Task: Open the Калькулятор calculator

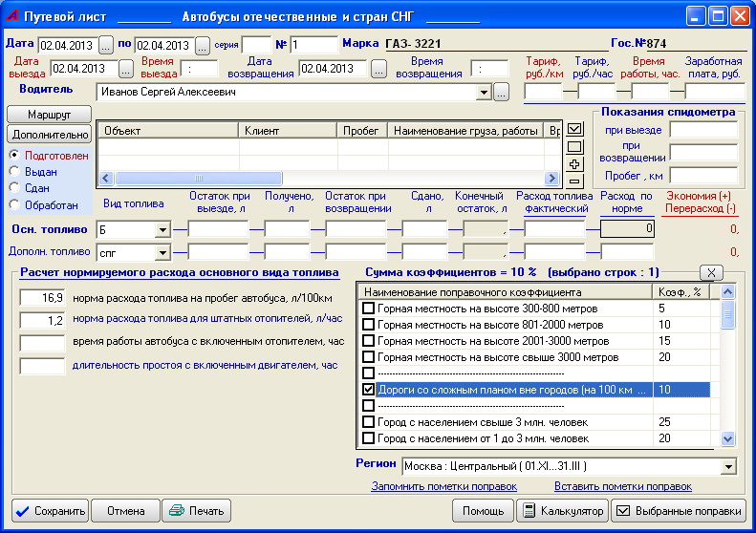Action: click(x=560, y=510)
